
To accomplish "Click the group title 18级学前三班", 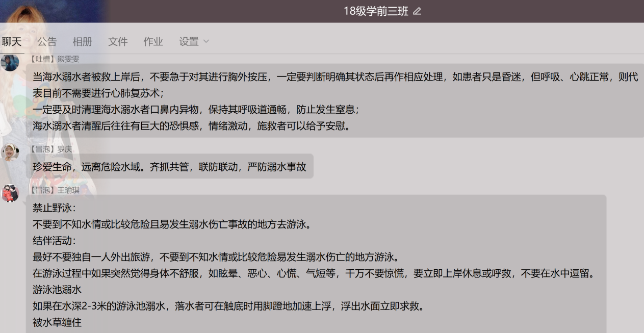I will coord(376,11).
